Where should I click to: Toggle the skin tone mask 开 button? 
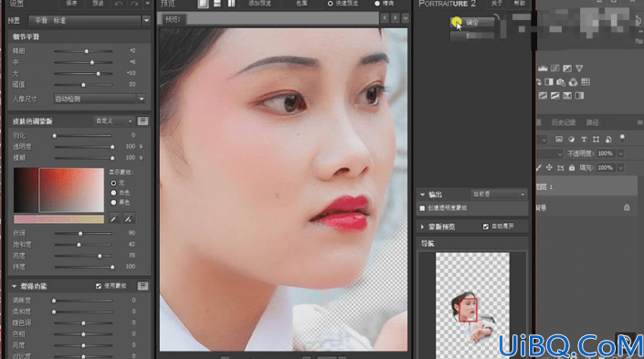[143, 121]
